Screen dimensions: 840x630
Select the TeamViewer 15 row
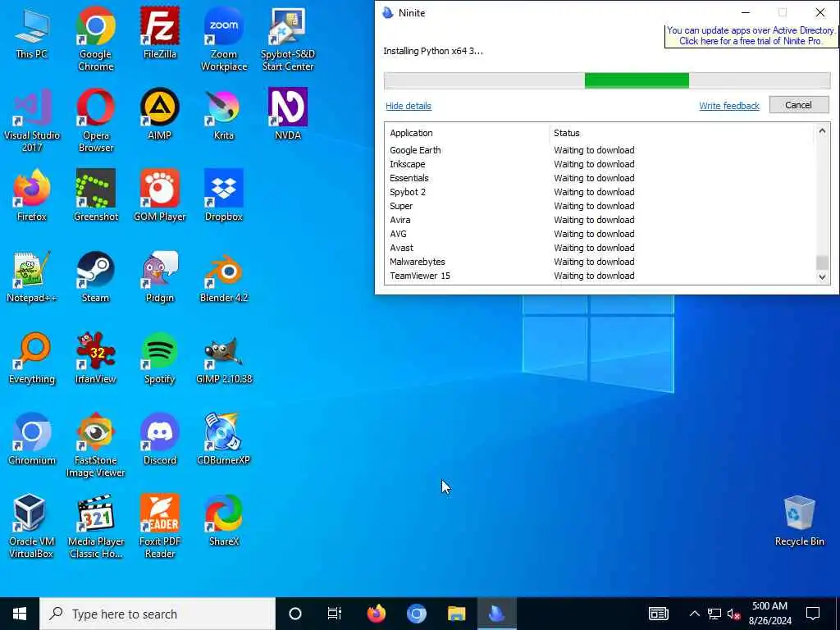pyautogui.click(x=600, y=276)
